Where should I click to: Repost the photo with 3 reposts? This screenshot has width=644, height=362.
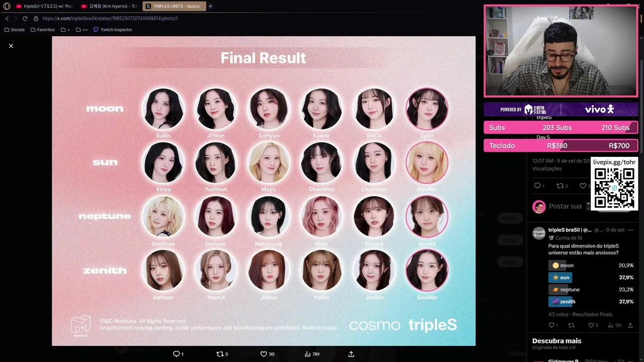pos(222,354)
